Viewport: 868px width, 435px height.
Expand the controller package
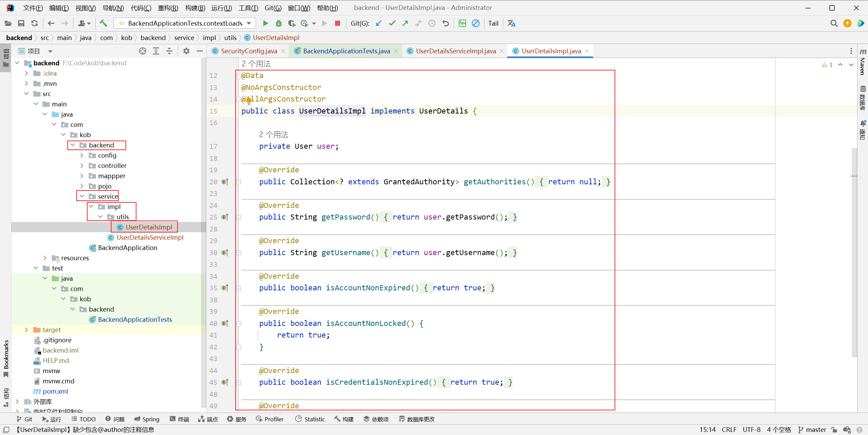82,166
